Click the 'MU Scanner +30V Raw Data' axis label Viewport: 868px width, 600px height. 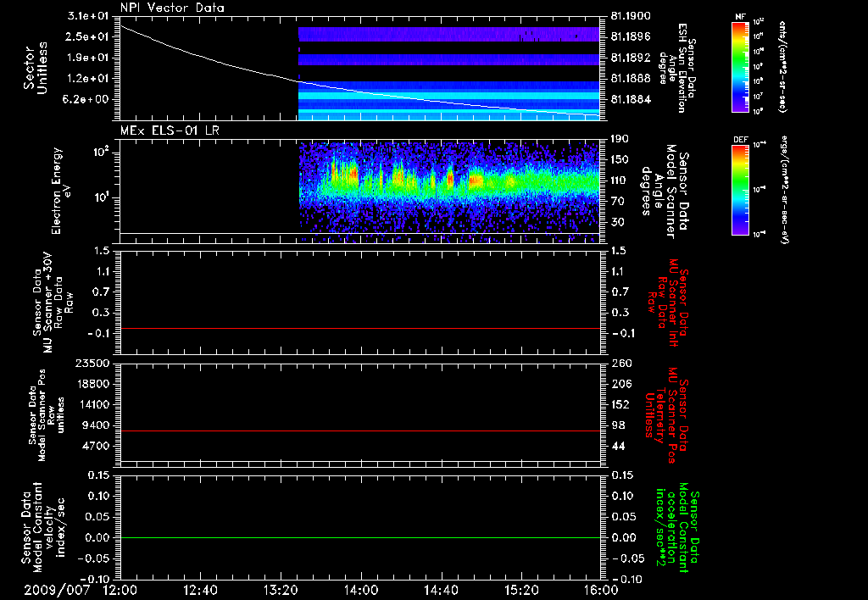coord(53,303)
